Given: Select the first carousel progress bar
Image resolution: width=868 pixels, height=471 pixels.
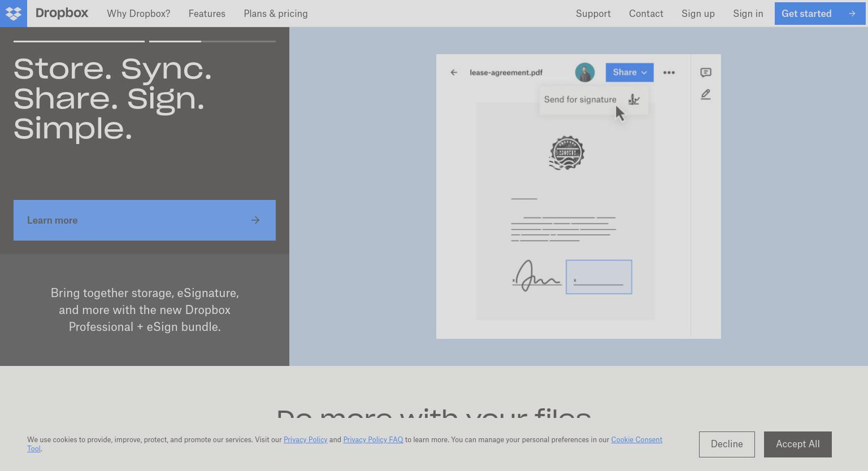Looking at the screenshot, I should [79, 41].
